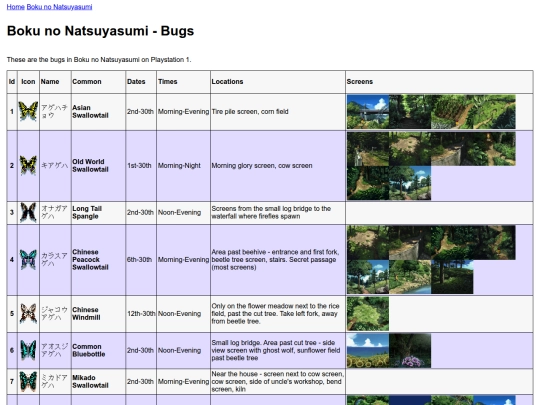Click the Dates column header
The height and width of the screenshot is (405, 540).
coord(141,82)
